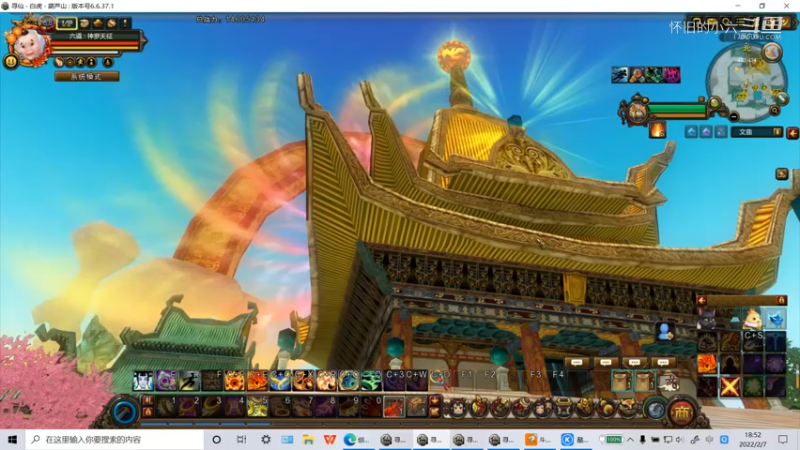Screen dimensions: 800x450
Task: Click the player character portrait
Action: click(29, 45)
